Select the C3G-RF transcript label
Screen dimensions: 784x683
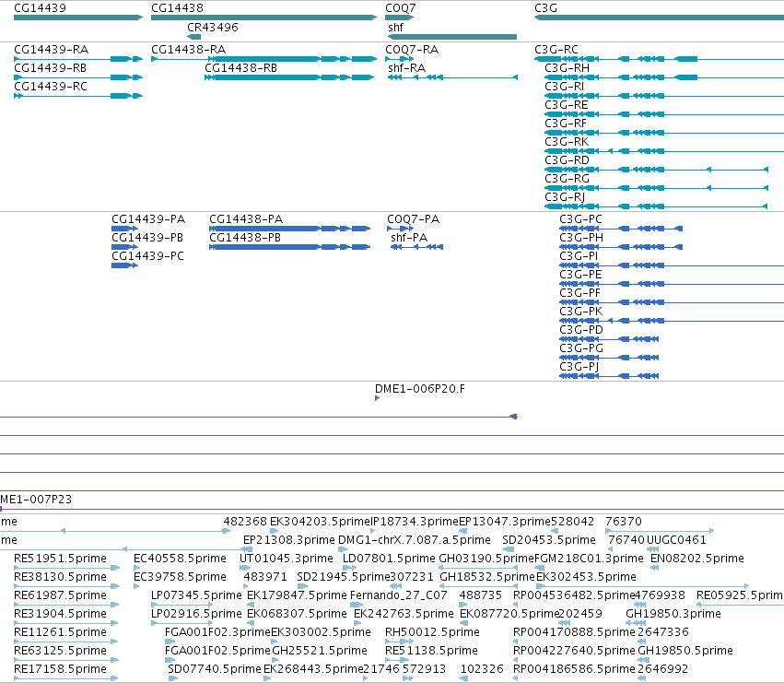pyautogui.click(x=566, y=124)
